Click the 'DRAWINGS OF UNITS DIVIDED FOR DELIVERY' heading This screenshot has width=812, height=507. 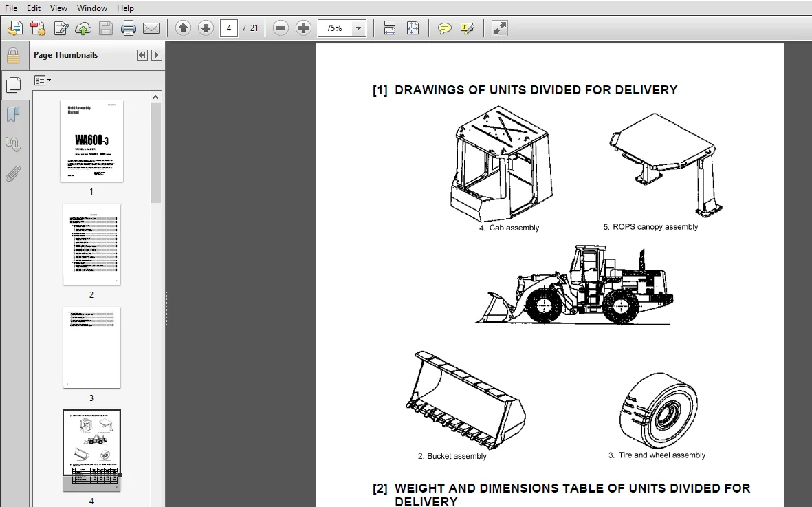point(536,90)
